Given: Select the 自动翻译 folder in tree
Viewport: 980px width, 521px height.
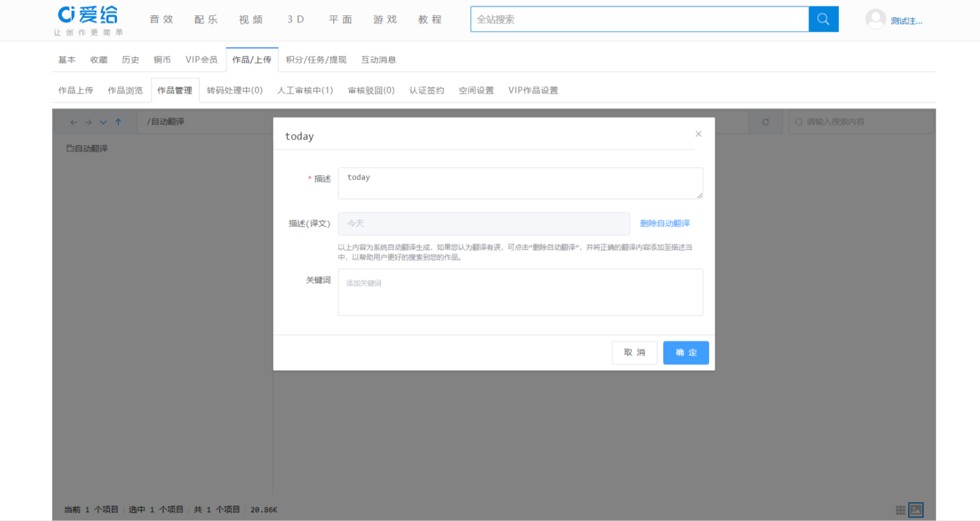Looking at the screenshot, I should pyautogui.click(x=87, y=149).
